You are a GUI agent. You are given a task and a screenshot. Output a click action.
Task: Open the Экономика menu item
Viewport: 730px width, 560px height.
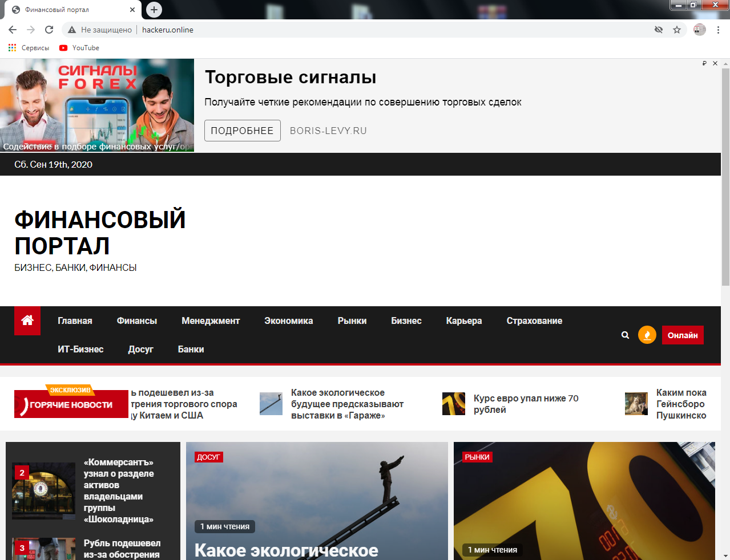coord(289,321)
